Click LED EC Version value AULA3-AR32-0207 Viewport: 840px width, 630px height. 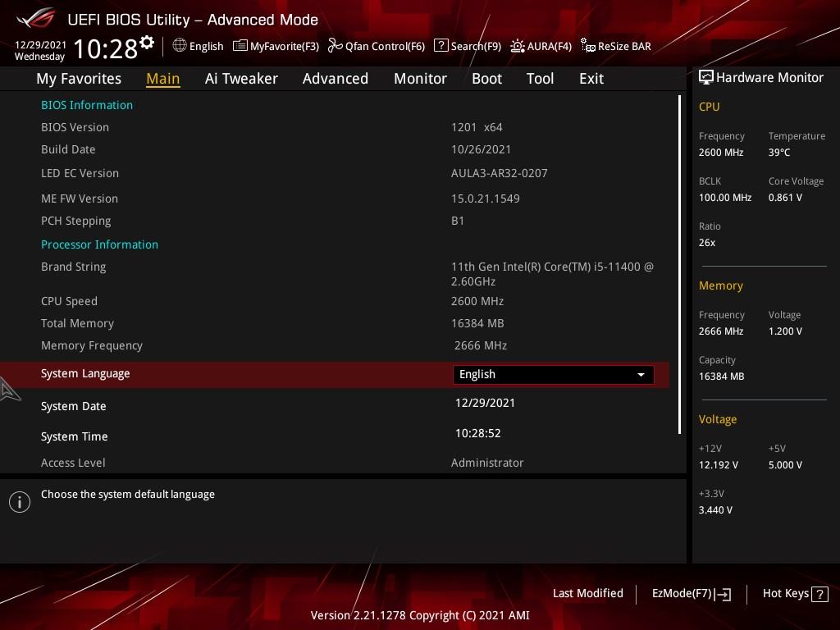tap(500, 174)
